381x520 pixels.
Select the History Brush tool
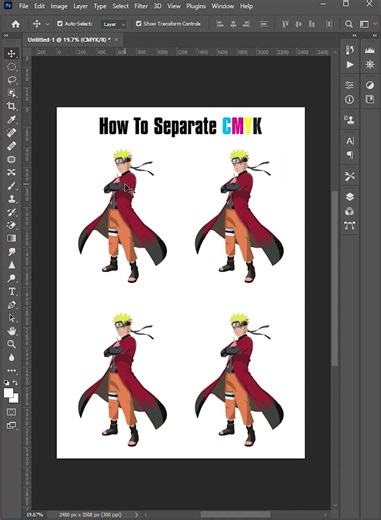[11, 212]
